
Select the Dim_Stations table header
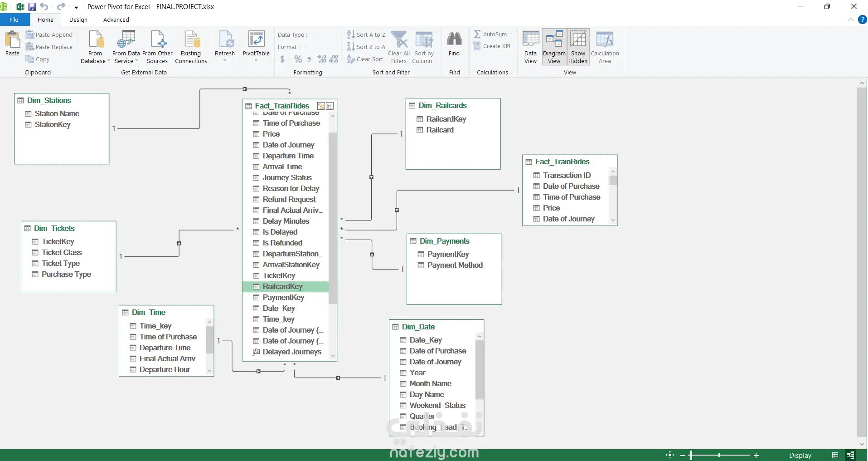click(62, 100)
